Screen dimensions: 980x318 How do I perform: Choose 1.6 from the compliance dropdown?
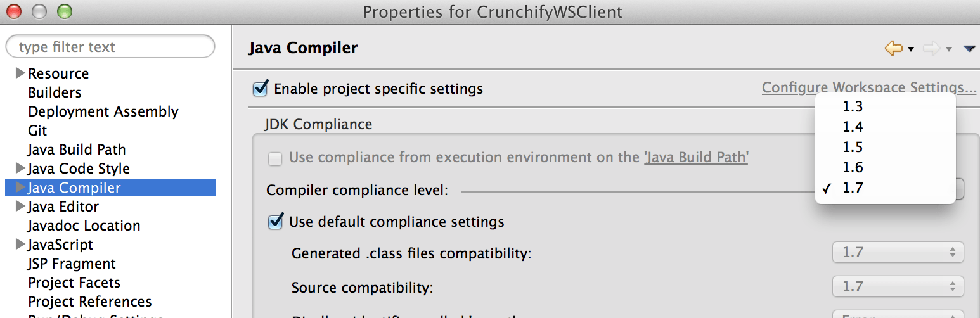[885, 167]
